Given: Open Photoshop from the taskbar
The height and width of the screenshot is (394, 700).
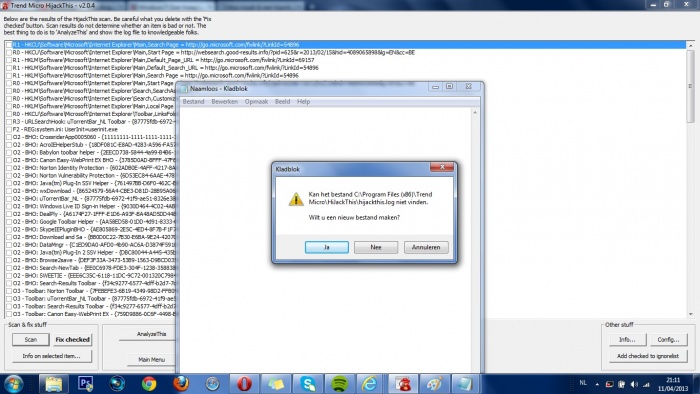Looking at the screenshot, I should click(85, 384).
